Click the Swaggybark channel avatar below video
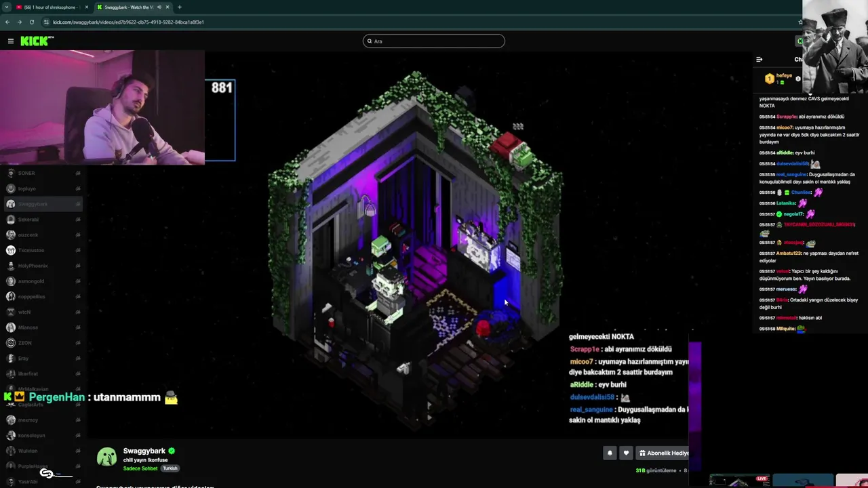The image size is (868, 488). (106, 457)
